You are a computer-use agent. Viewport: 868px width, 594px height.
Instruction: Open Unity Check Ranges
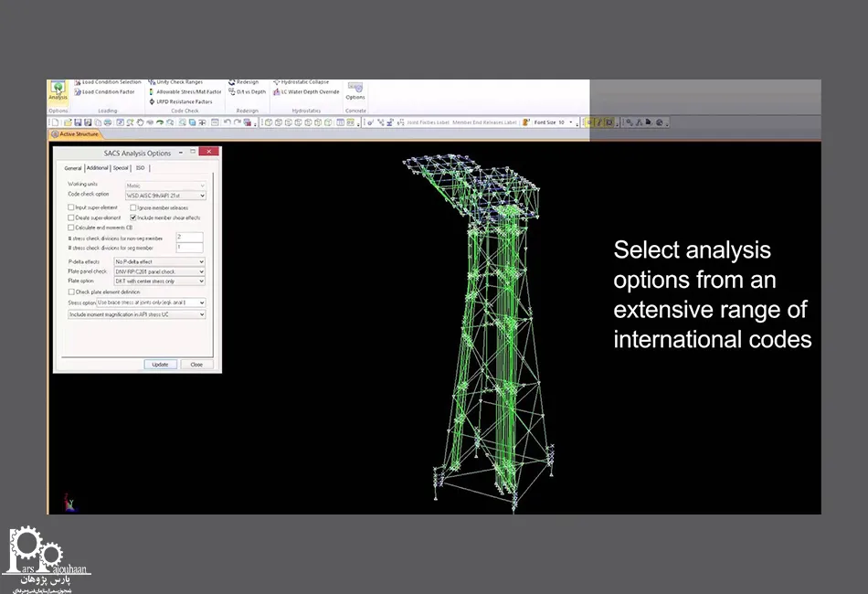pos(178,82)
